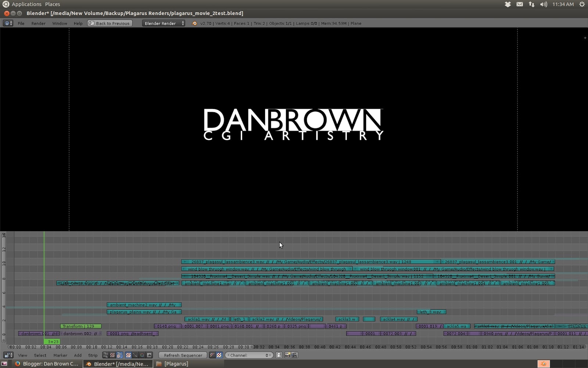Open the mail indicator icon

coord(520,4)
